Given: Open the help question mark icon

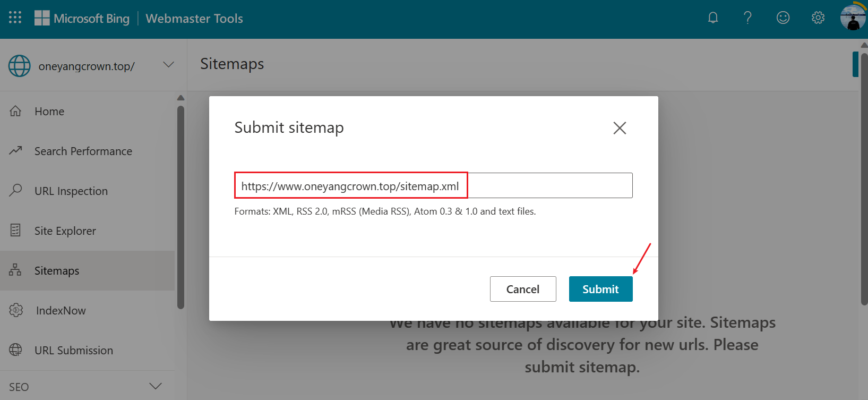Looking at the screenshot, I should [747, 18].
